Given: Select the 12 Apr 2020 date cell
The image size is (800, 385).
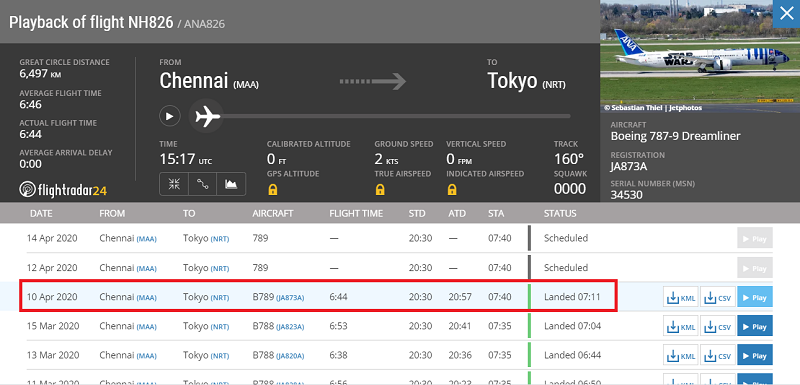Looking at the screenshot, I should click(52, 268).
